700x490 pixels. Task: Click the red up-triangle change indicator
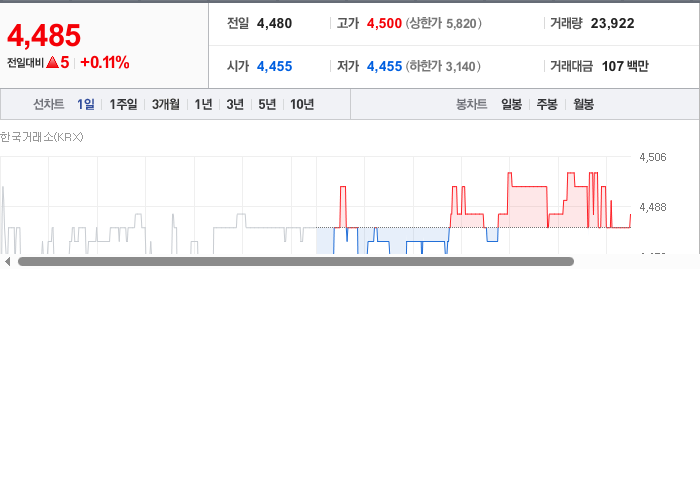tap(52, 62)
